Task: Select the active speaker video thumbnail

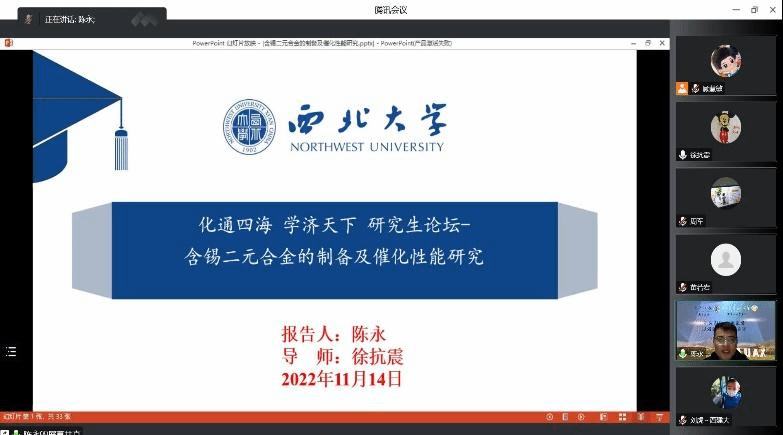Action: point(726,330)
